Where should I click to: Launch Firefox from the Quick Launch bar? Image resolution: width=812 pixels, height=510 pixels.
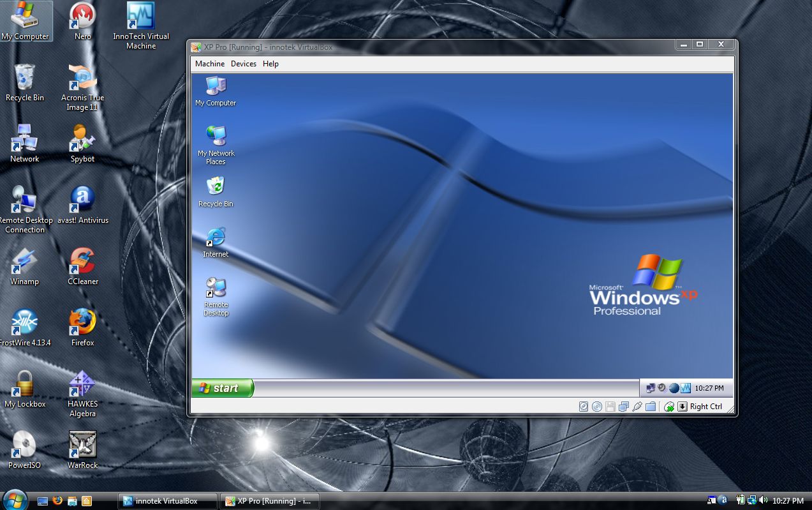tap(57, 501)
